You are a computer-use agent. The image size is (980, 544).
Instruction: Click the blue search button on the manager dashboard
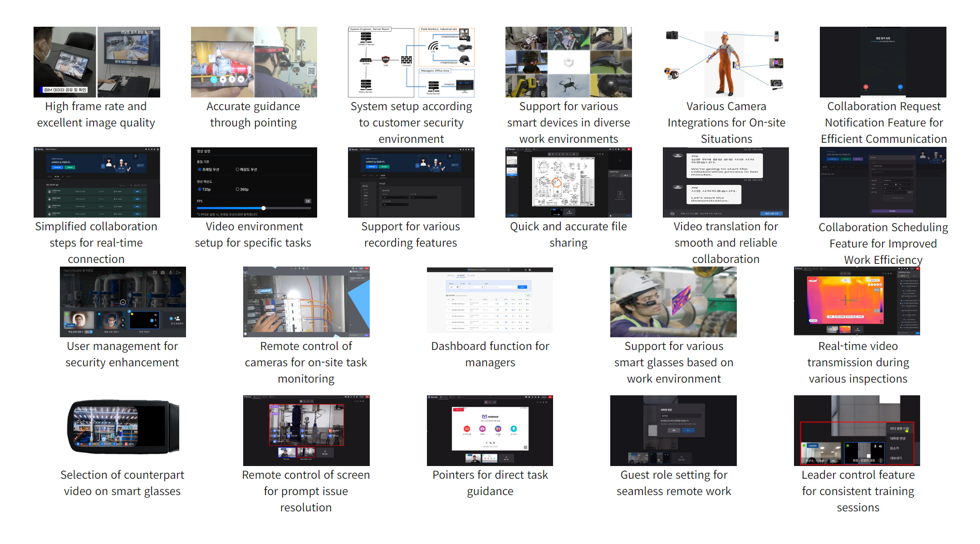tap(522, 287)
